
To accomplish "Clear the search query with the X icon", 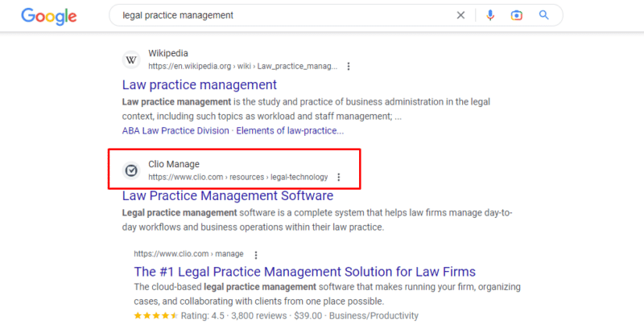I will 461,15.
